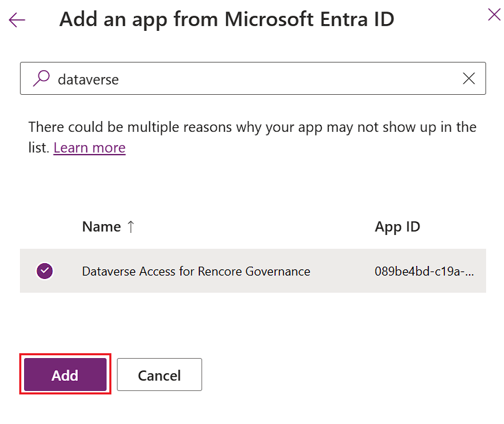Click the App ID value 089be4bd-c19a

pos(424,271)
